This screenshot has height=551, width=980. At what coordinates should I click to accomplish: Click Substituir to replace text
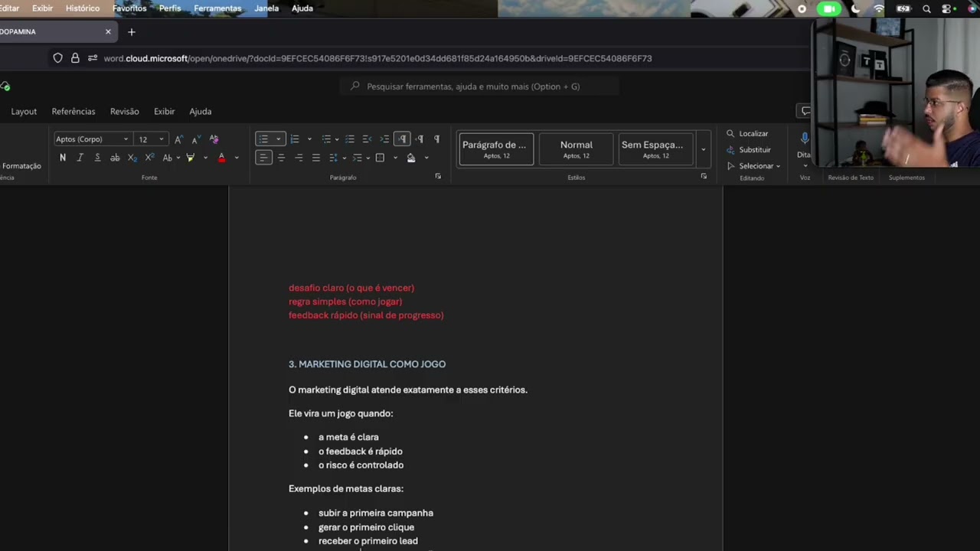coord(749,150)
